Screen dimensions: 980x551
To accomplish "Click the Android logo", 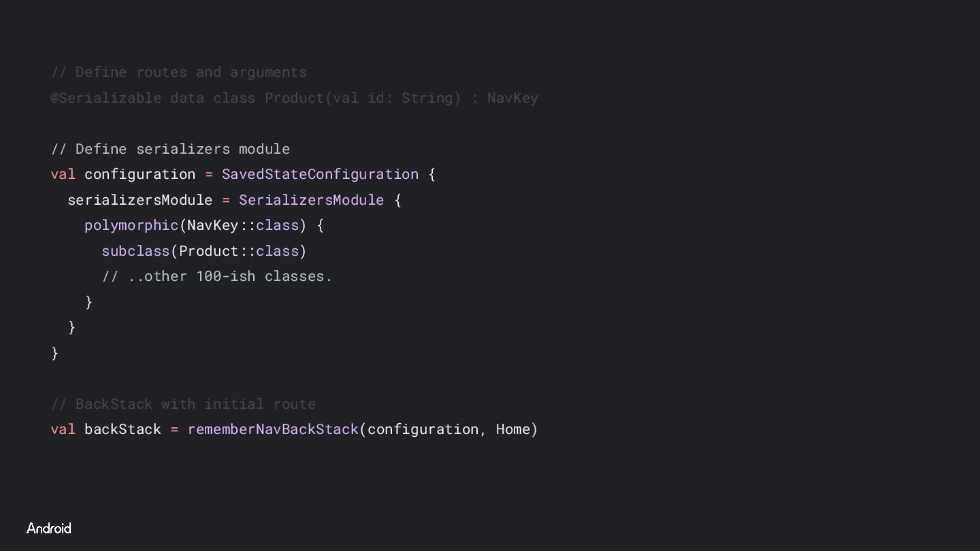I will coord(48,529).
